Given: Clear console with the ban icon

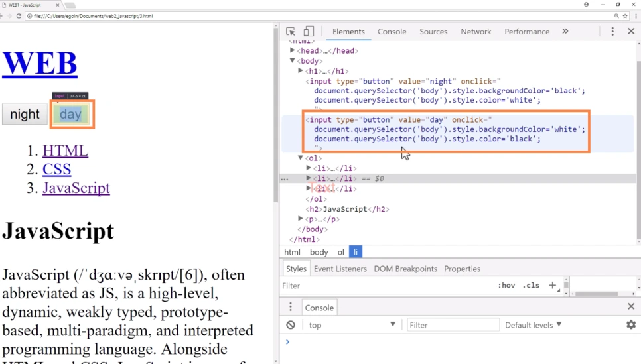Looking at the screenshot, I should 290,325.
